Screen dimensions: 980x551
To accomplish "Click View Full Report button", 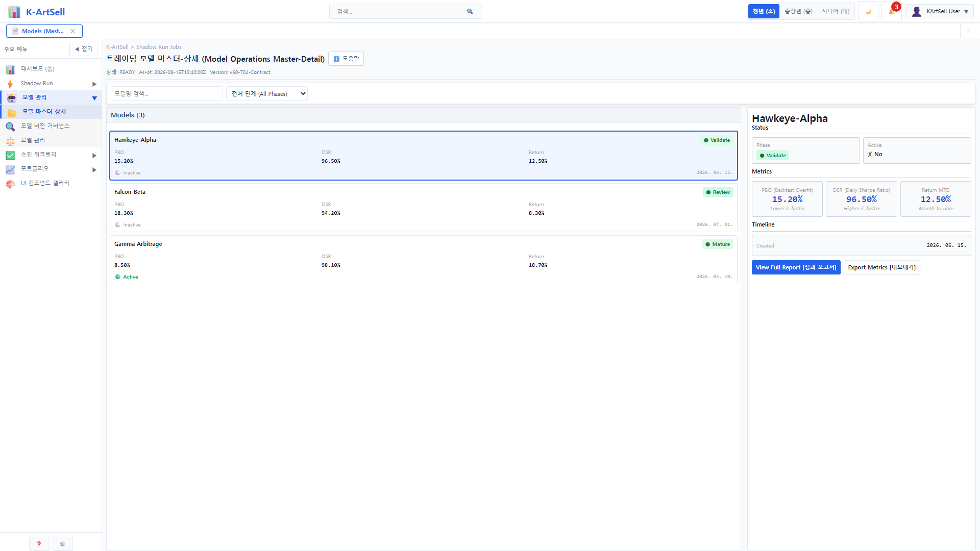I will 796,267.
